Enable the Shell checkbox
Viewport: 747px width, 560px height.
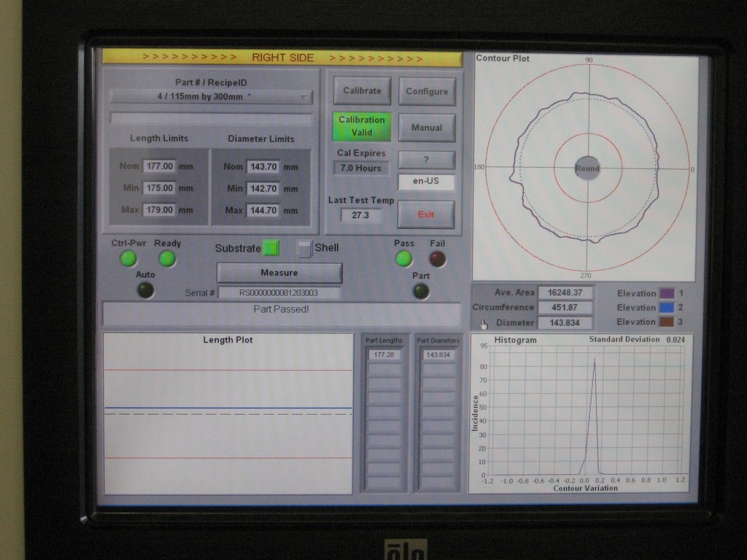coord(304,249)
